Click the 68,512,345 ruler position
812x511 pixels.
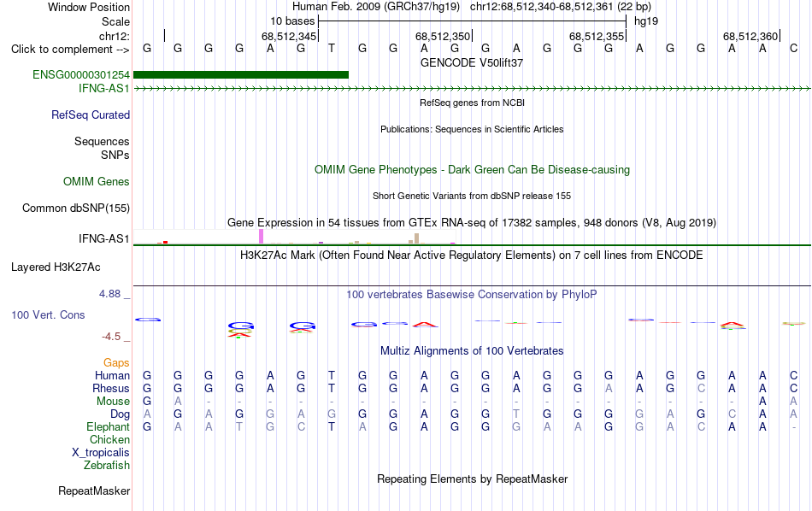click(x=289, y=36)
